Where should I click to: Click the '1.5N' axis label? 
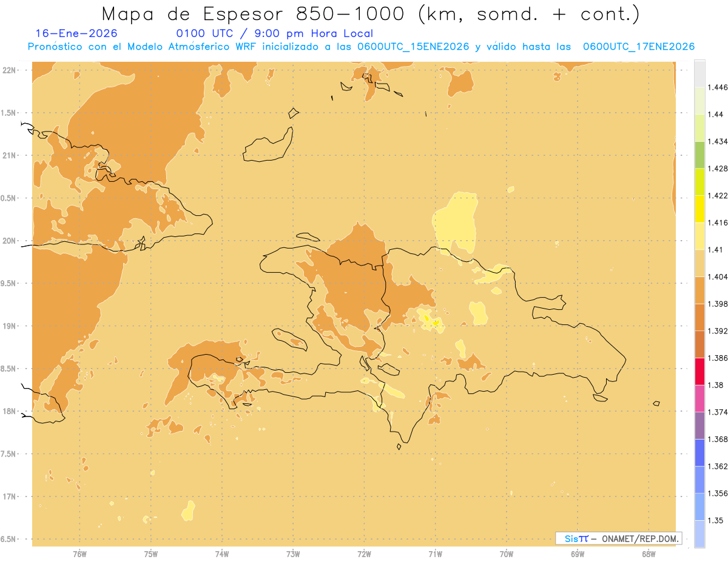[9, 113]
